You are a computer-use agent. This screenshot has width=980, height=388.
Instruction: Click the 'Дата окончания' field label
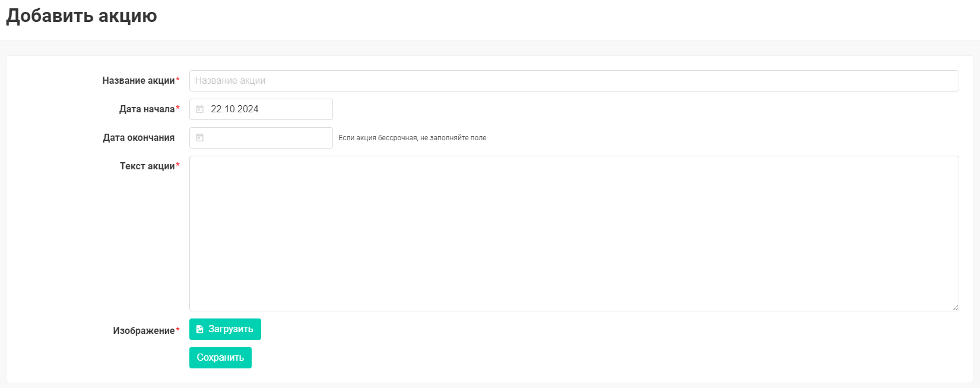(x=138, y=138)
